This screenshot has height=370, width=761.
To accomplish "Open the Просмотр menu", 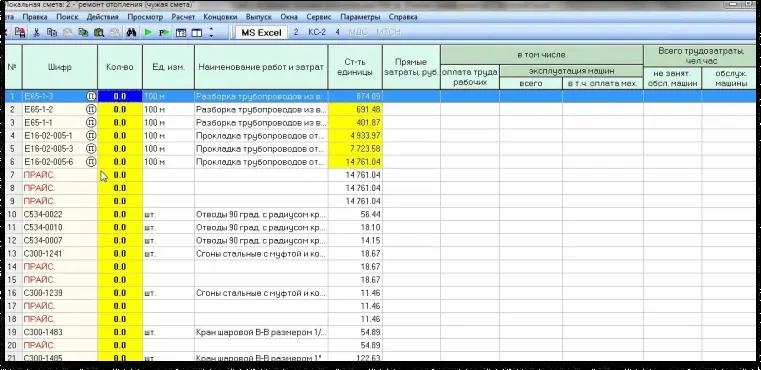I will (x=145, y=17).
